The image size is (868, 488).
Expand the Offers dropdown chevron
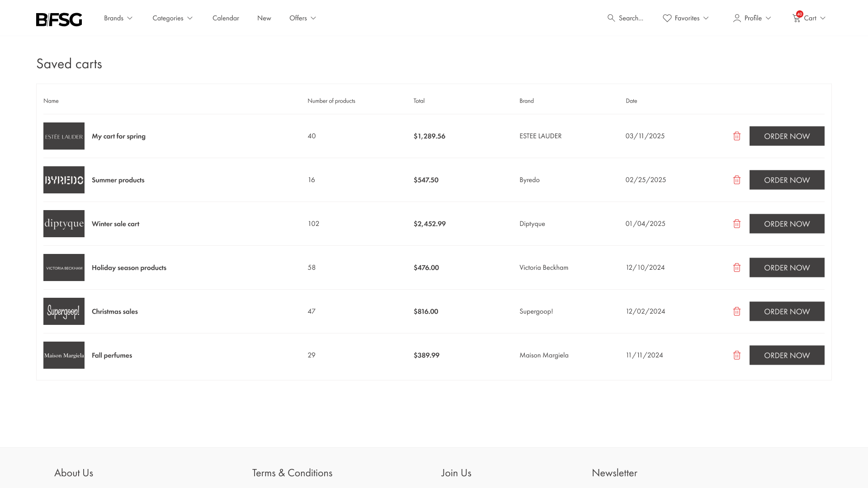coord(313,18)
